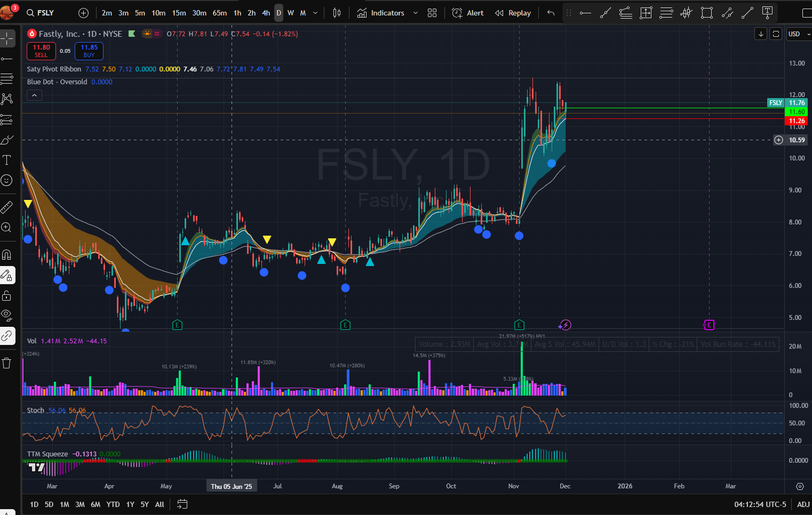The height and width of the screenshot is (515, 812).
Task: Click the Blue Dot - Oversold indicator title
Action: [57, 82]
